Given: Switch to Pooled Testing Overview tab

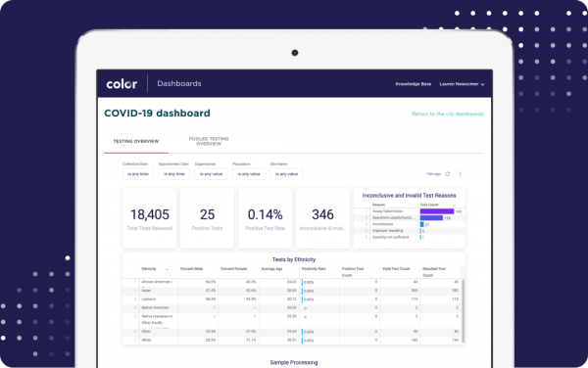Looking at the screenshot, I should 209,141.
